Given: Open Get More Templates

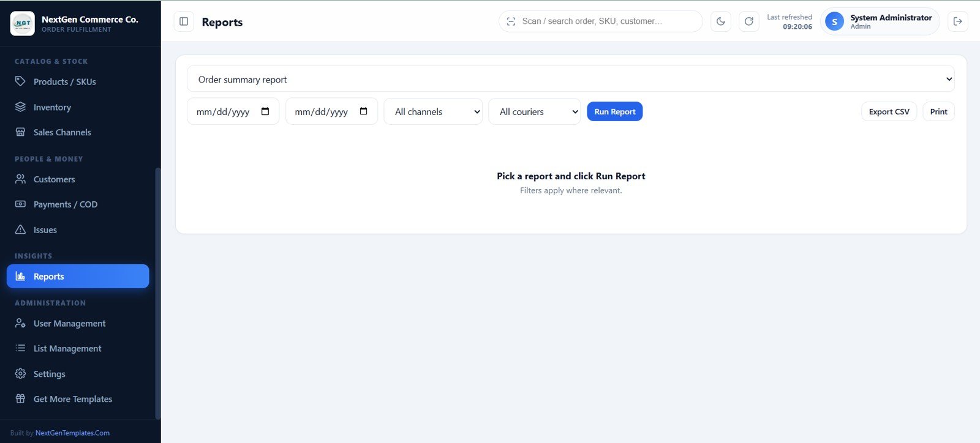Looking at the screenshot, I should click(x=78, y=399).
